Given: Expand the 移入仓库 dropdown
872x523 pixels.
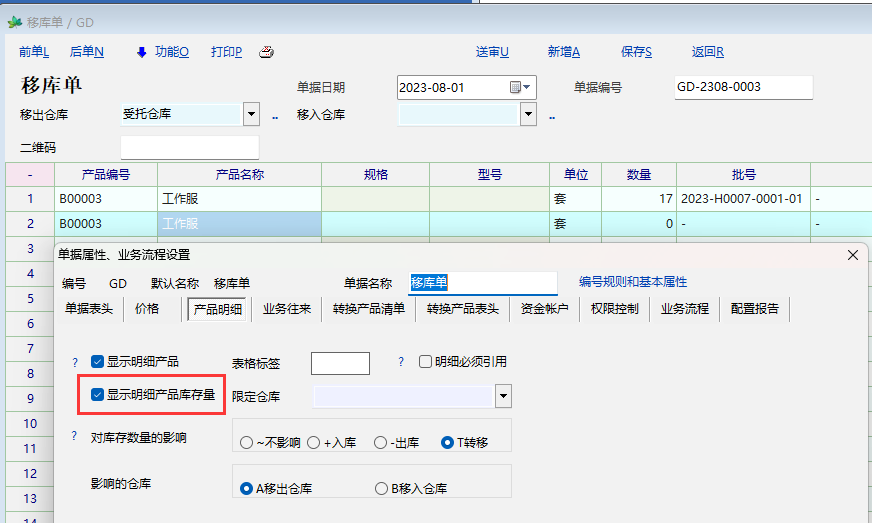Looking at the screenshot, I should [528, 114].
